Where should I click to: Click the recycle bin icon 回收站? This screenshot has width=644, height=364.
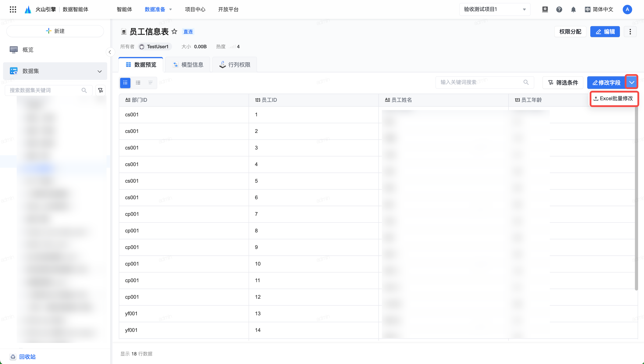[13, 357]
